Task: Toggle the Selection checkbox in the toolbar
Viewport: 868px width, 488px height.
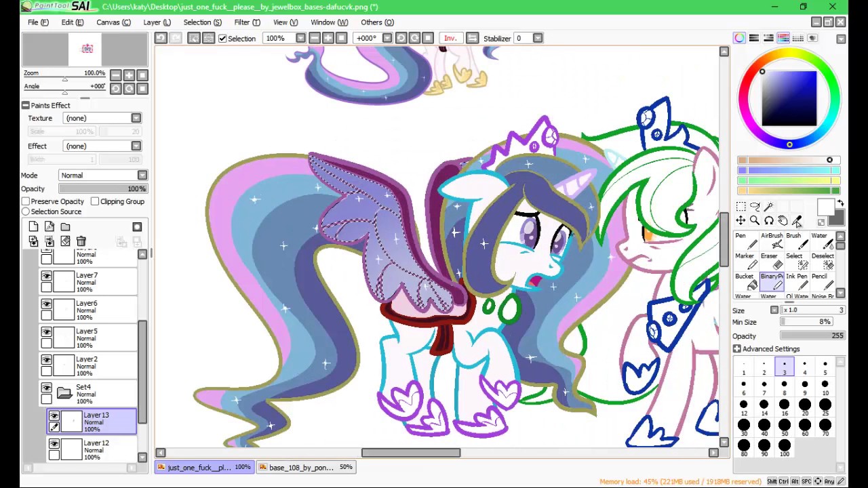Action: (222, 39)
